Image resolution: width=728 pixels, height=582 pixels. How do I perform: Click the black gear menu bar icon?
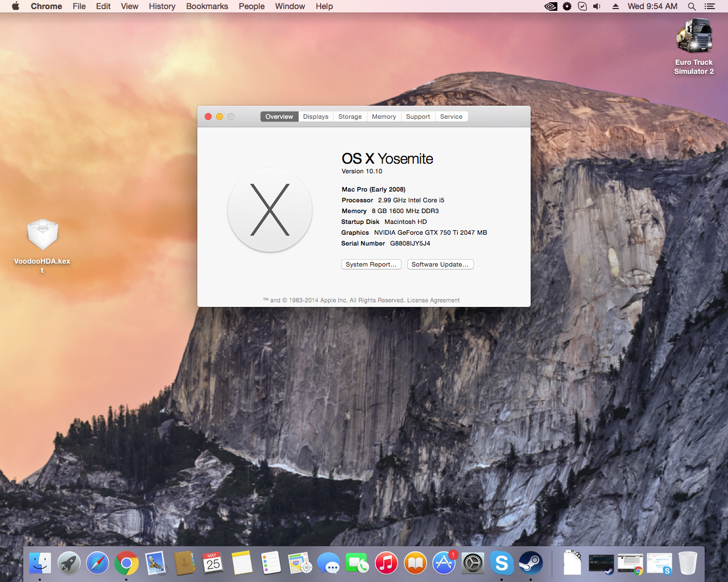(x=567, y=6)
